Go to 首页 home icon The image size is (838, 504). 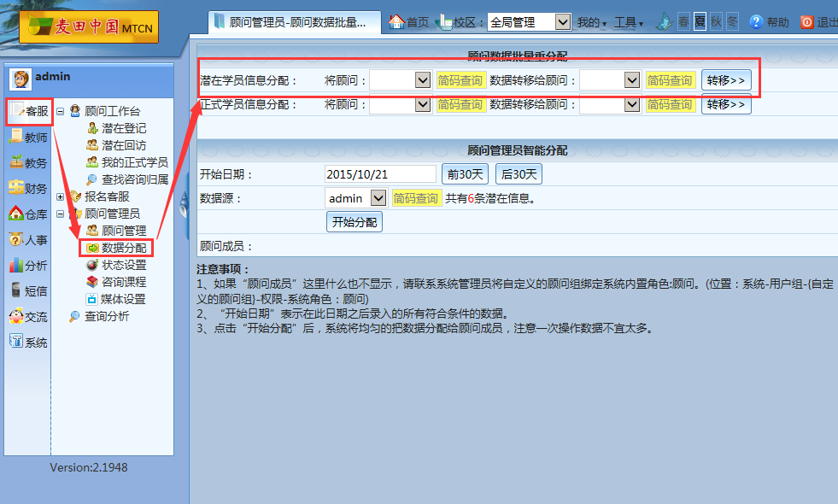tap(396, 22)
